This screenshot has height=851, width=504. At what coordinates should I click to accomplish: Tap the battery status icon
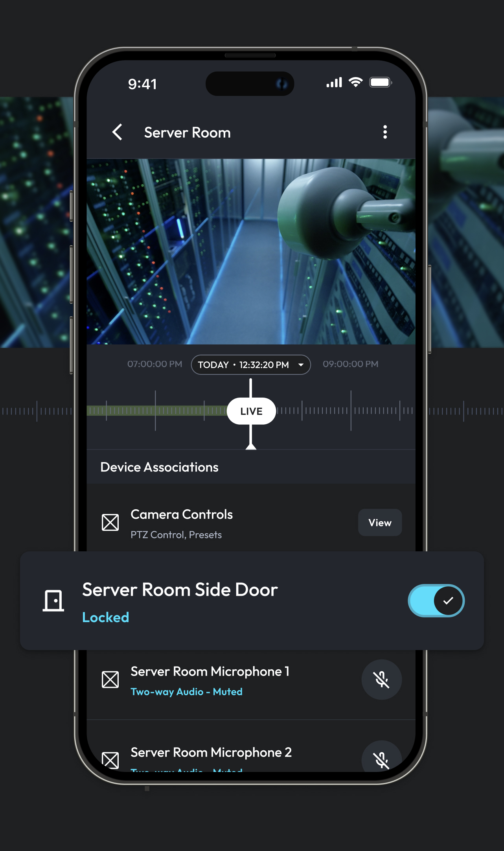tap(380, 83)
